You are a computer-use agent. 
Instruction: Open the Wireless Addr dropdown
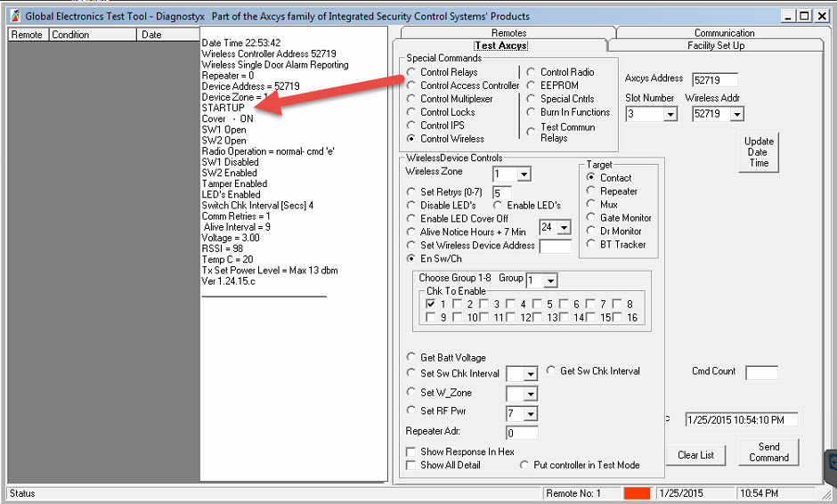click(x=737, y=114)
